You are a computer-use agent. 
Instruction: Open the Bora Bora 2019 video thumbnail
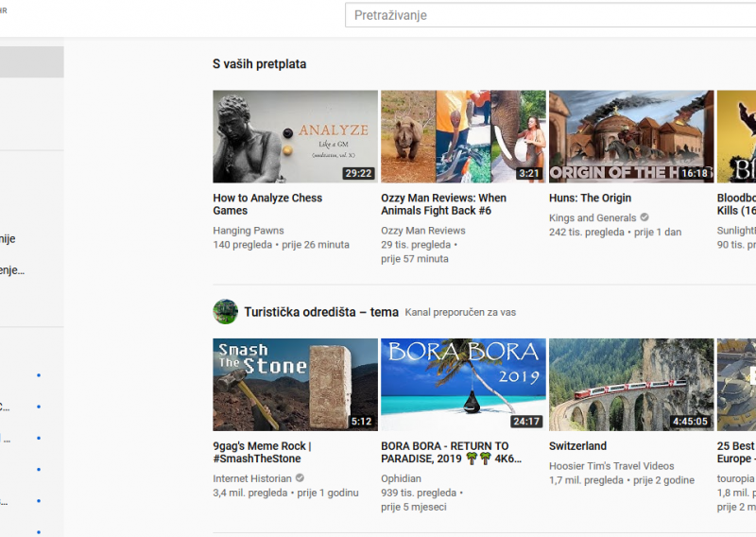463,385
